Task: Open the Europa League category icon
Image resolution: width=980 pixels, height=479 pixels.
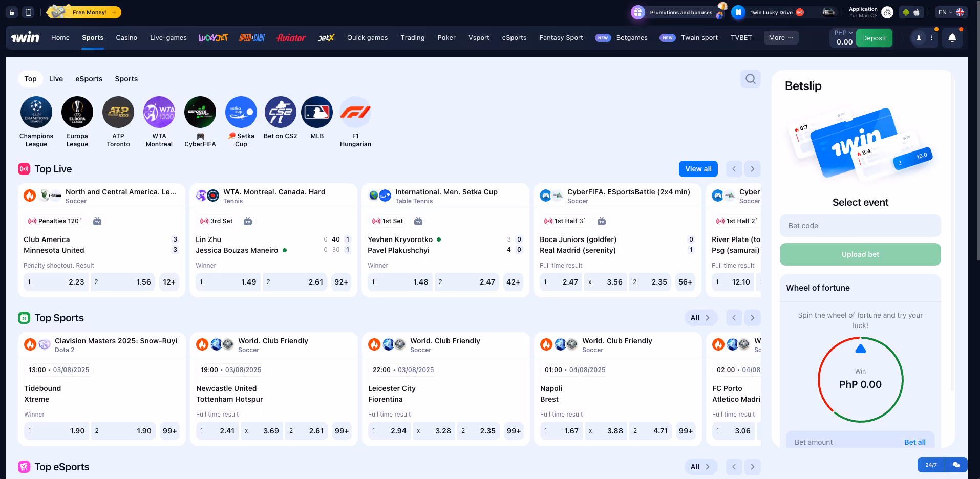Action: [77, 112]
